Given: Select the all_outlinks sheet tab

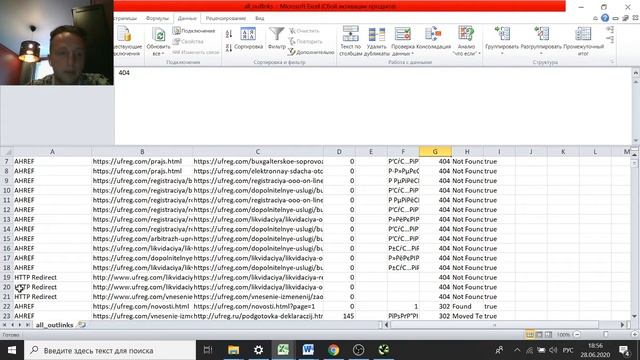Looking at the screenshot, I should point(54,325).
